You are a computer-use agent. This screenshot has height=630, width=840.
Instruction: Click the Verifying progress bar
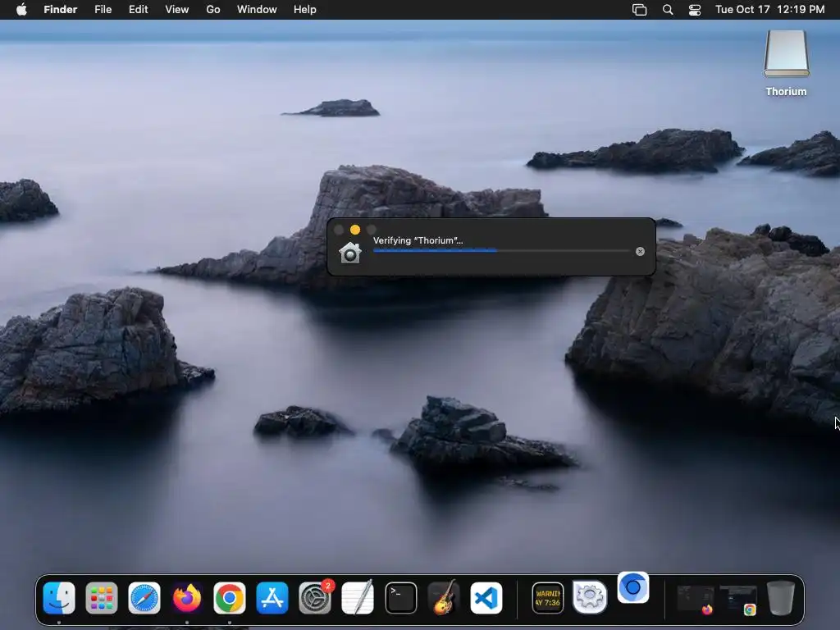click(501, 250)
